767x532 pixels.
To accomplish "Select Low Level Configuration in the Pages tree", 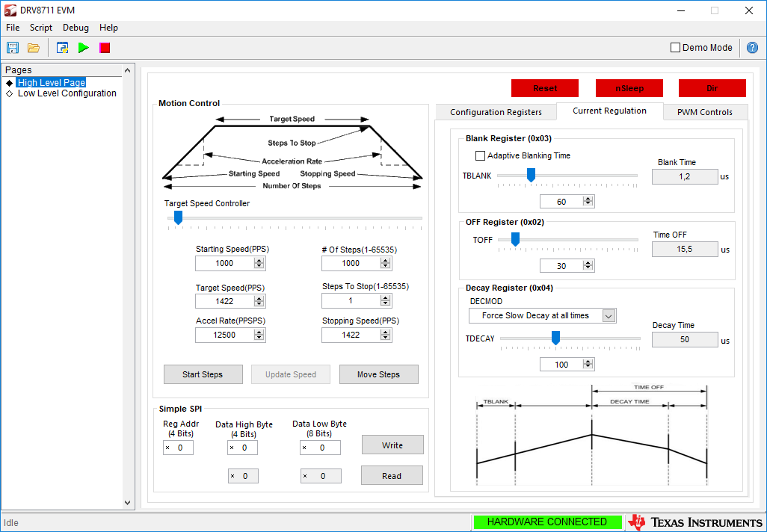I will (67, 93).
